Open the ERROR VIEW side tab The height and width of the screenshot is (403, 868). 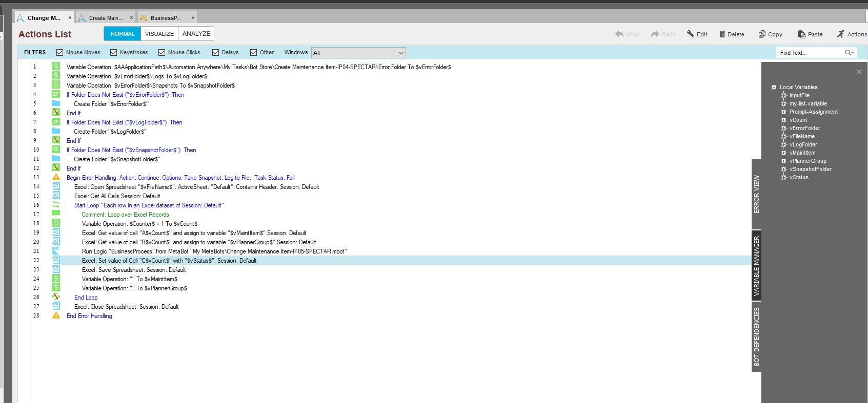756,194
